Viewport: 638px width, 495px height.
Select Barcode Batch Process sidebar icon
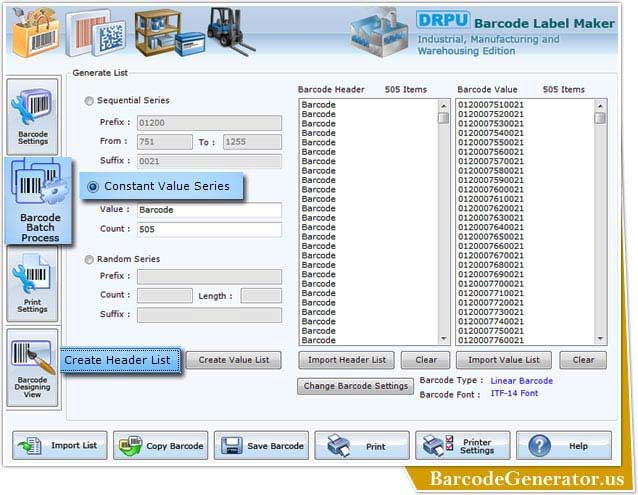39,201
